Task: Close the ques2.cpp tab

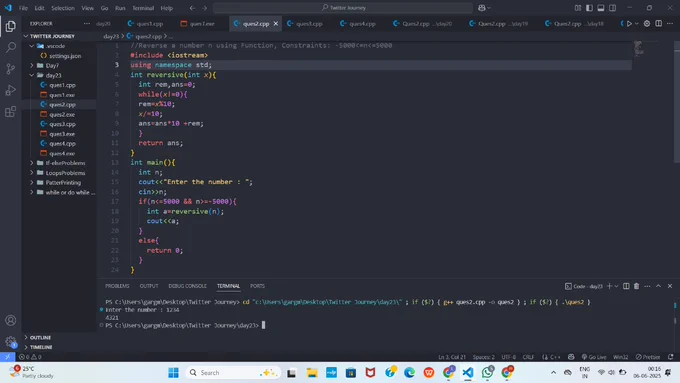Action: pyautogui.click(x=276, y=24)
